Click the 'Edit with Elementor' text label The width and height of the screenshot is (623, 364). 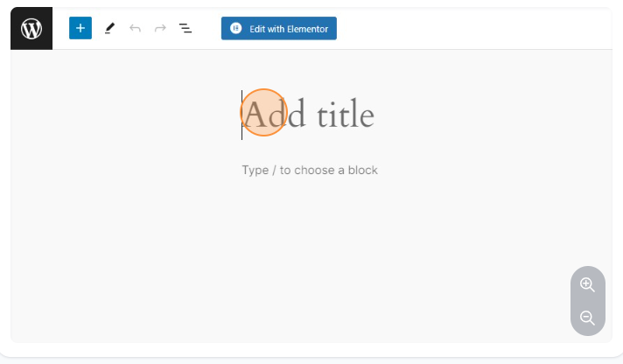[x=289, y=29]
